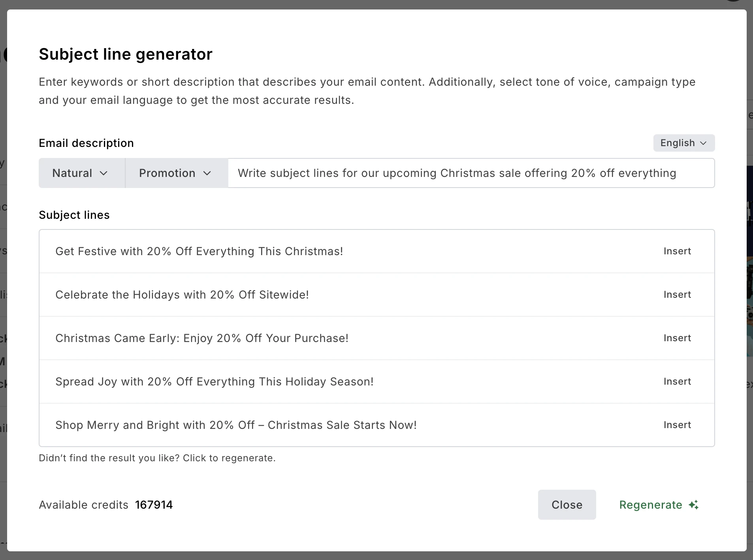Click into the email description text field
Screen dimensions: 753x560
[470, 173]
